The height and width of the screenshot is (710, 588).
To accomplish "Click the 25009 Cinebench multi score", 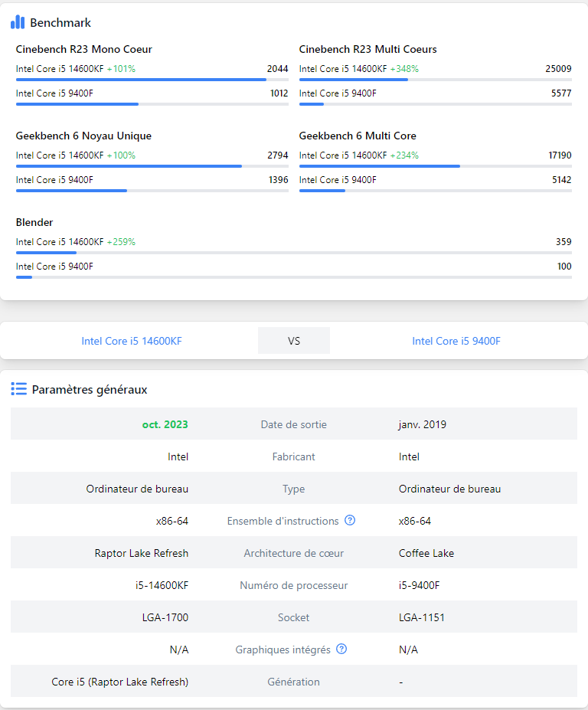I will click(x=558, y=69).
